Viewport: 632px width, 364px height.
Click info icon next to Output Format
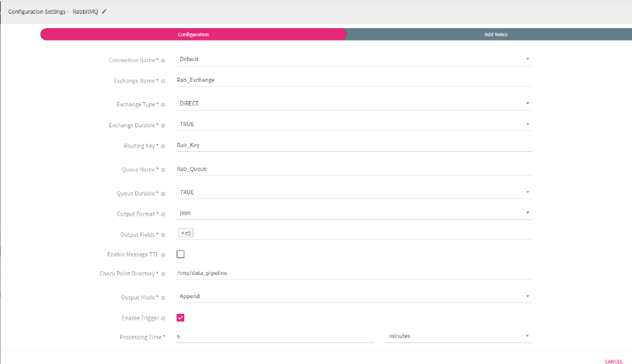163,214
